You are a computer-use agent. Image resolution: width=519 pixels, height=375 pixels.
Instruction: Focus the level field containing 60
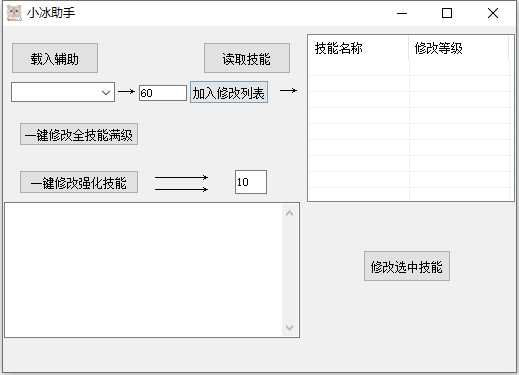click(x=163, y=93)
